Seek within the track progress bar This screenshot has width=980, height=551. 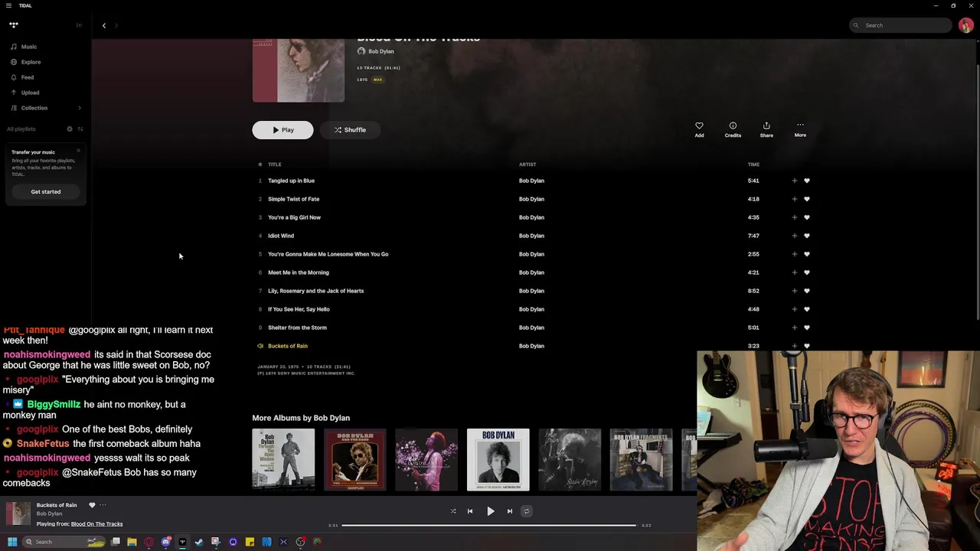coord(488,526)
